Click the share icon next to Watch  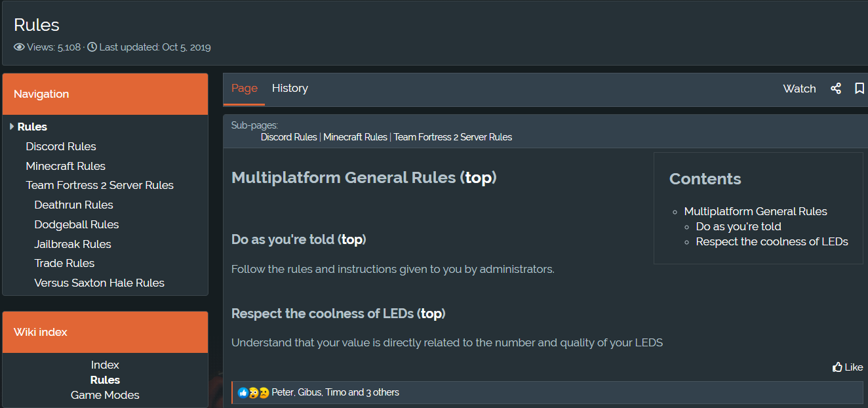[x=836, y=89]
